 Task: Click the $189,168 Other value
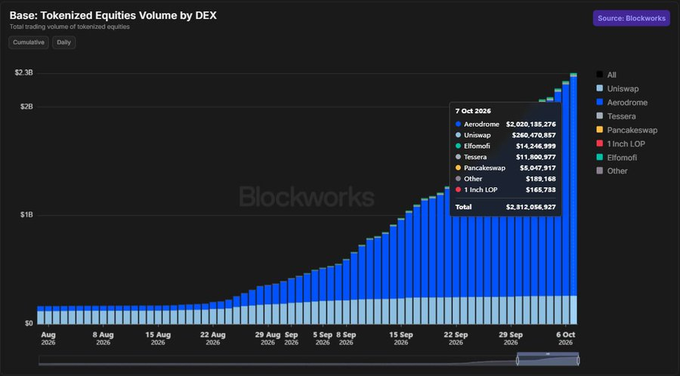coord(541,179)
